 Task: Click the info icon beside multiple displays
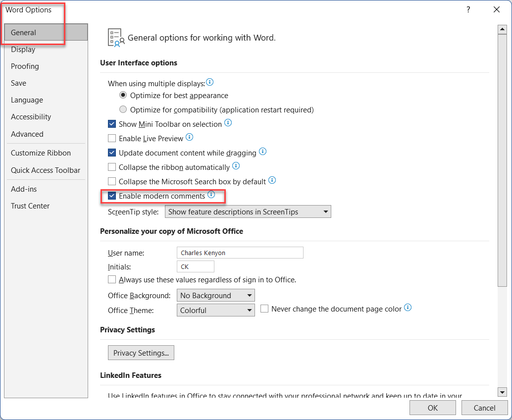210,82
